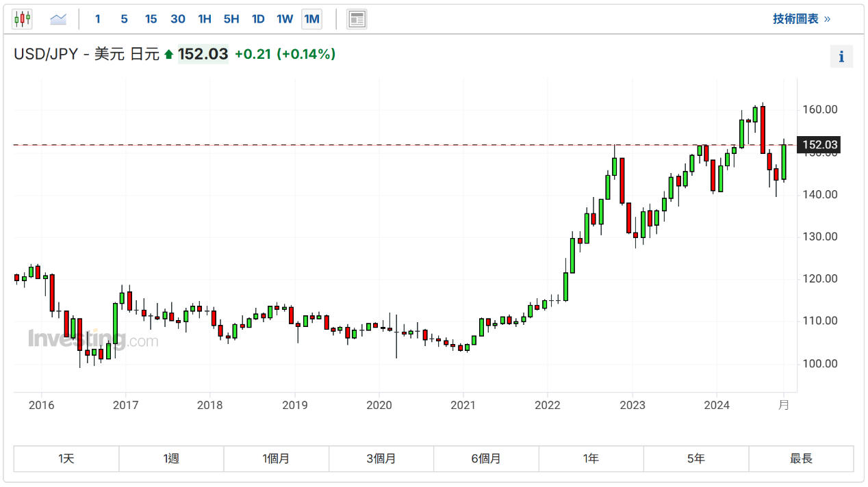
Task: Switch to the 1D interval
Action: point(258,19)
